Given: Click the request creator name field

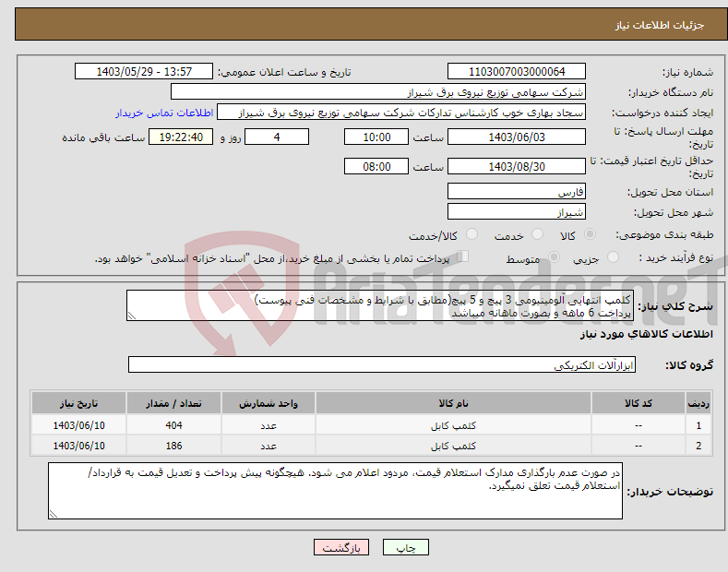Looking at the screenshot, I should click(x=401, y=113).
